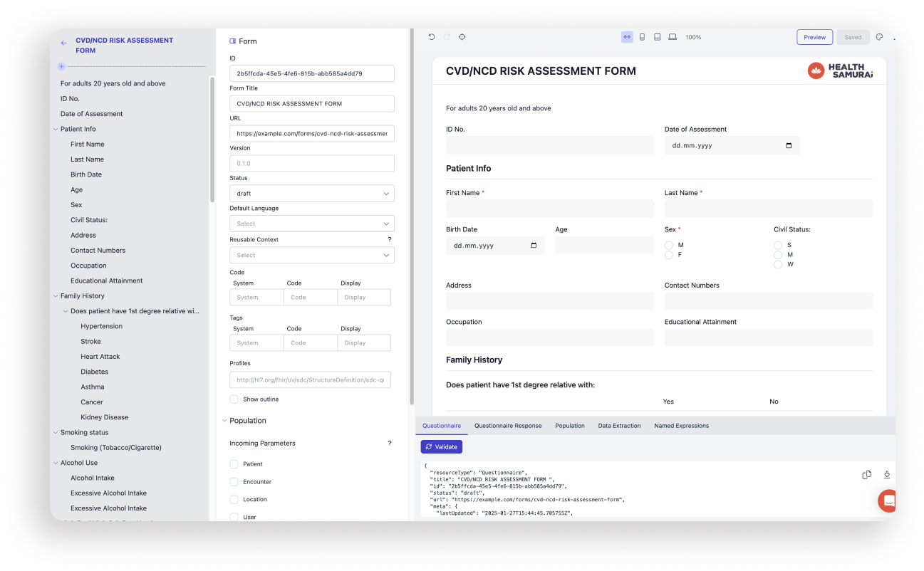
Task: Select the M radio option under Sex
Action: click(669, 245)
